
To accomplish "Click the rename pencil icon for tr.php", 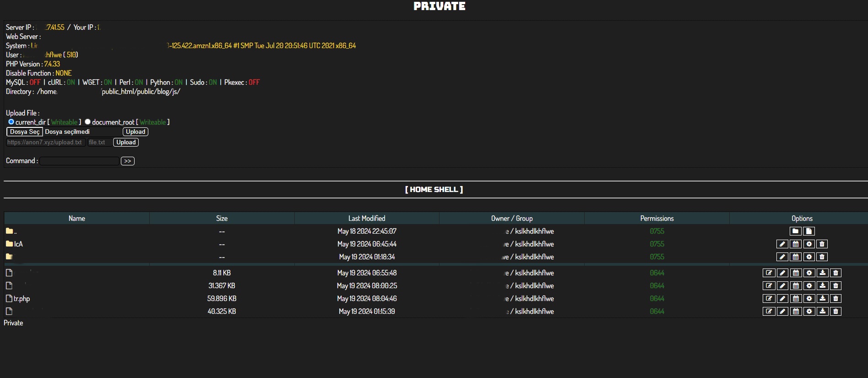I will pos(782,299).
